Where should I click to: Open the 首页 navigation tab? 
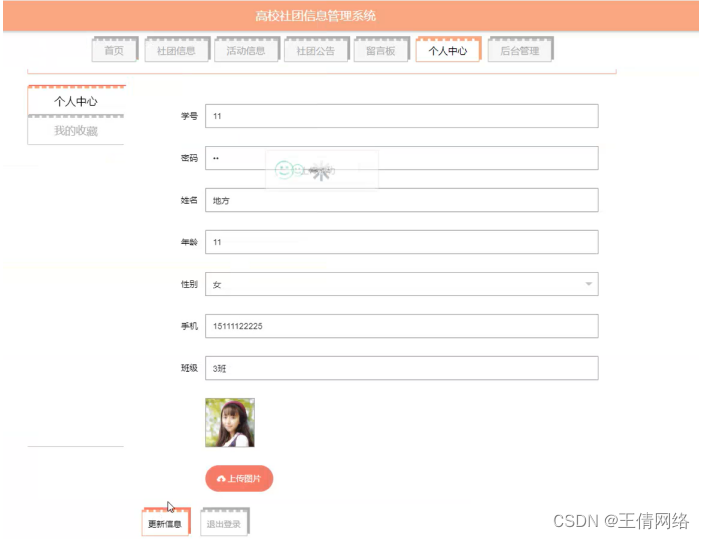click(114, 50)
